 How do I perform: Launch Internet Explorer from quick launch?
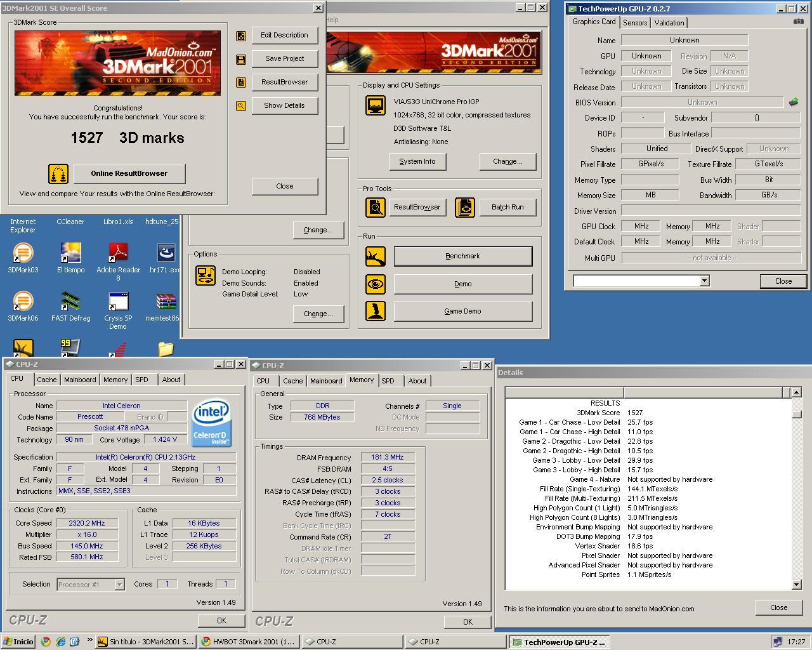(x=60, y=642)
